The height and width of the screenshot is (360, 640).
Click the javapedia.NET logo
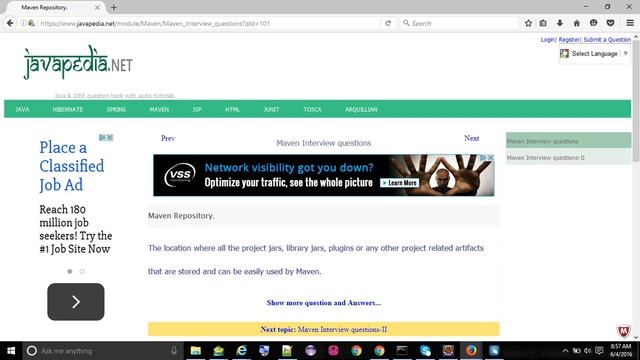click(78, 63)
